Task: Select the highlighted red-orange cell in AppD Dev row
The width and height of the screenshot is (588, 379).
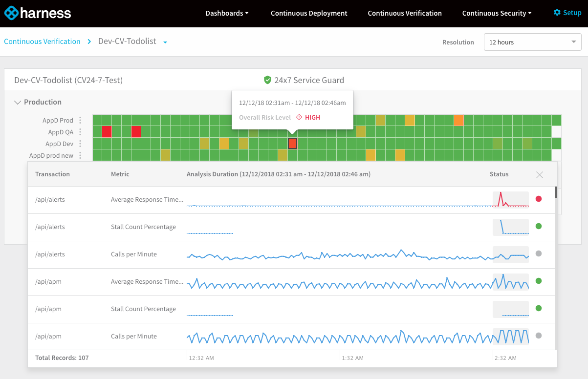Action: (293, 143)
